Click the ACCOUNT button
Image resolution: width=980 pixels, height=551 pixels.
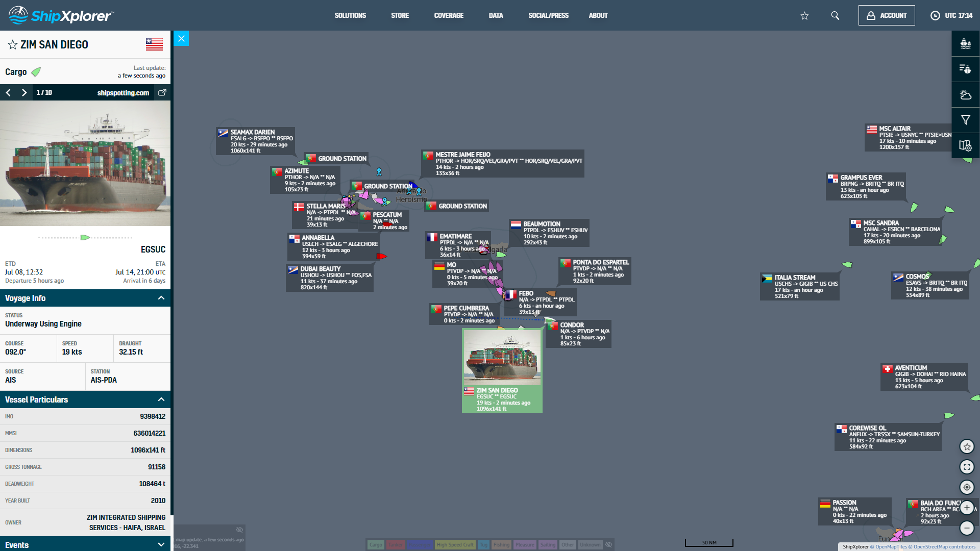pos(887,15)
